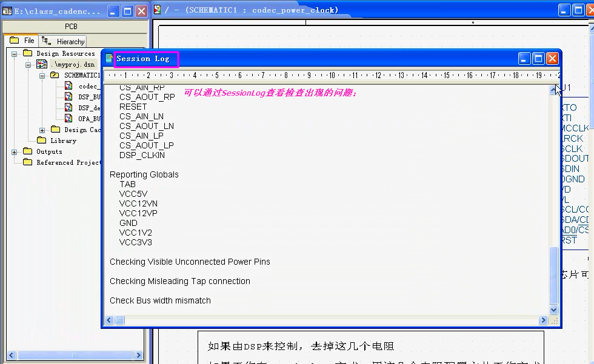594x364 pixels.
Task: Click the project manager window title icon
Action: [7, 11]
